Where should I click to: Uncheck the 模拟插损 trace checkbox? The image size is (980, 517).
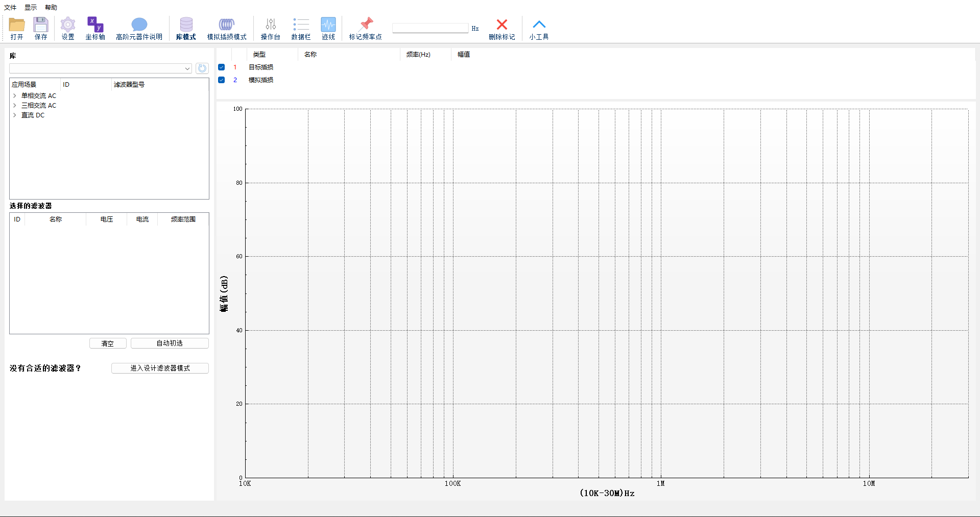(222, 80)
